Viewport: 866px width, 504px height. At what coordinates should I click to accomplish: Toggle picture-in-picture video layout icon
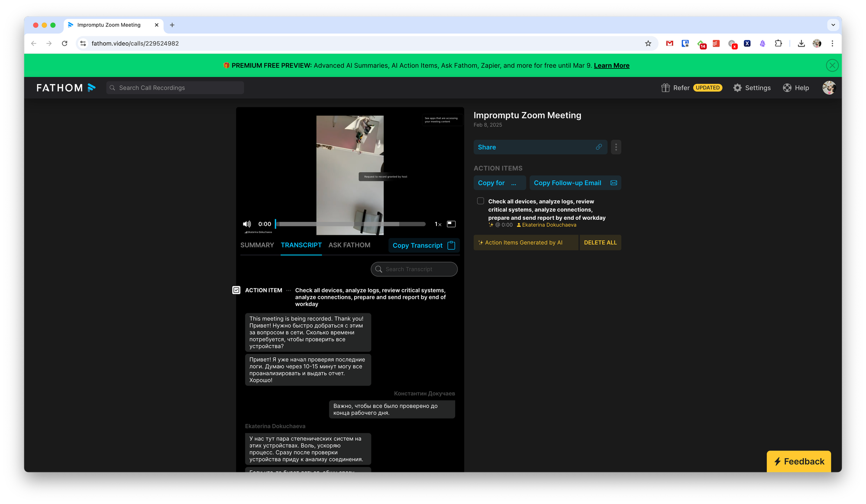451,224
